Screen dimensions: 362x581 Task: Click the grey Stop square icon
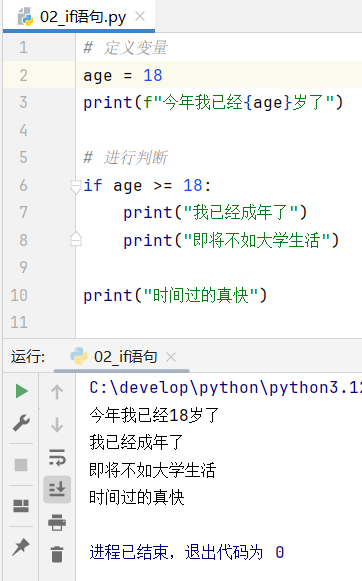[x=21, y=465]
